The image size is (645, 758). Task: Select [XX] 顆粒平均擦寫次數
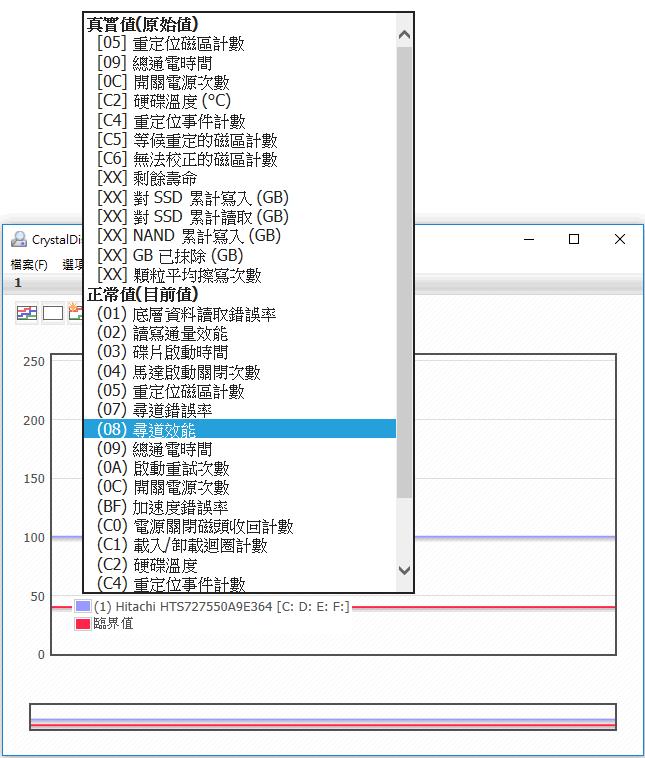(x=240, y=275)
